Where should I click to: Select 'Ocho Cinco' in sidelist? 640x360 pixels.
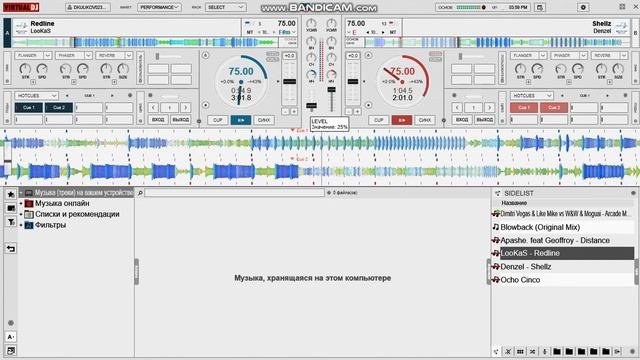pos(563,280)
